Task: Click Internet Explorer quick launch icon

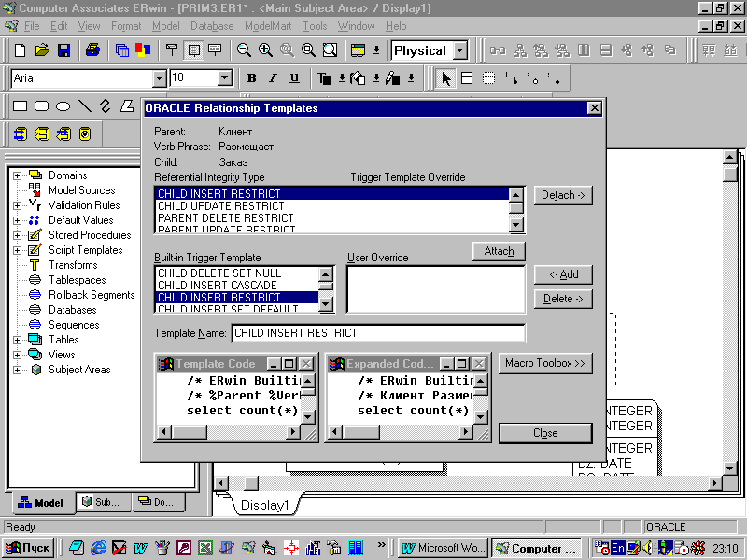Action: point(98,548)
